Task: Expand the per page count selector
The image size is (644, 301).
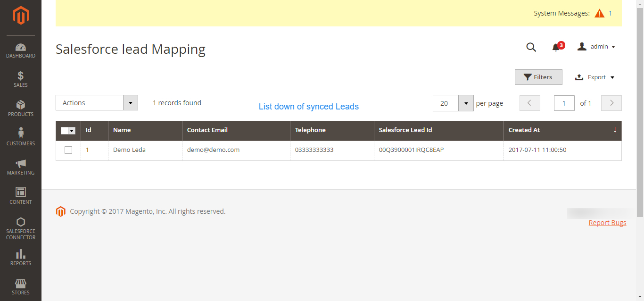Action: pyautogui.click(x=466, y=103)
